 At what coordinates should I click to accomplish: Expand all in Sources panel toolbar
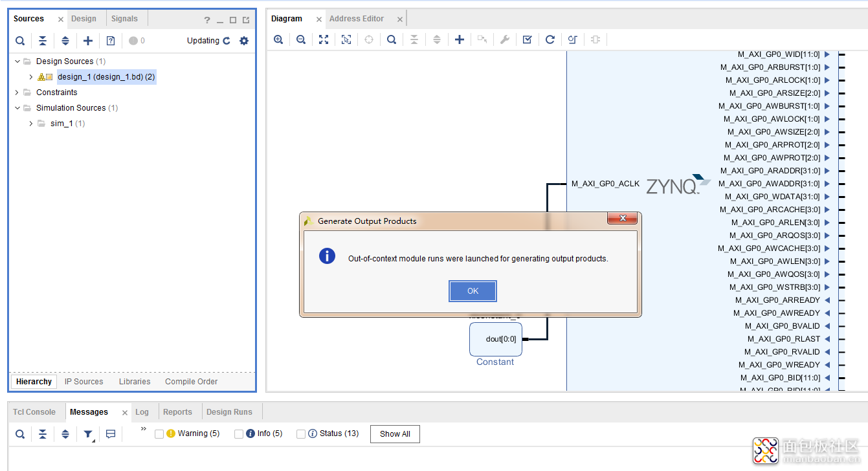65,41
